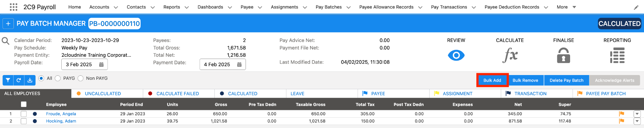Click the edit pencil icon in navigation bar

coord(636,7)
